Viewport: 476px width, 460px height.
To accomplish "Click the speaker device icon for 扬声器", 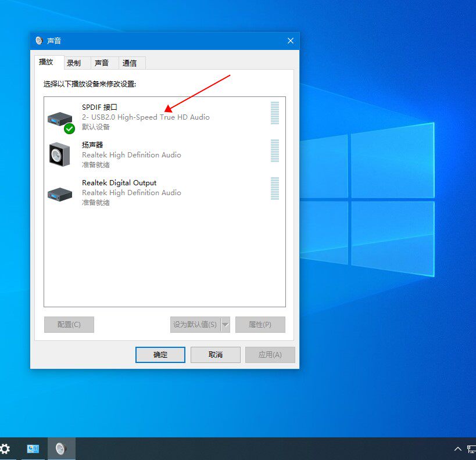I will [x=59, y=154].
